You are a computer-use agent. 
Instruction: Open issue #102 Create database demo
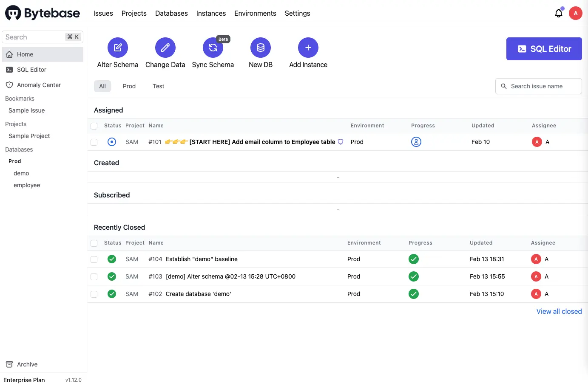point(199,294)
